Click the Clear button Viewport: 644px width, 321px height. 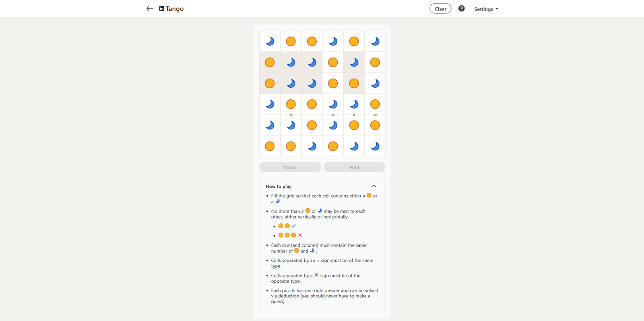(440, 8)
